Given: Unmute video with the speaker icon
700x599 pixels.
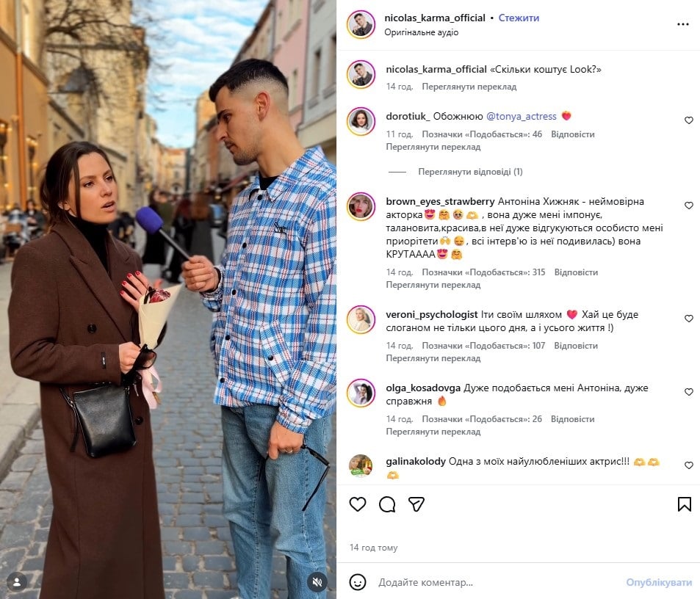Looking at the screenshot, I should pyautogui.click(x=317, y=582).
